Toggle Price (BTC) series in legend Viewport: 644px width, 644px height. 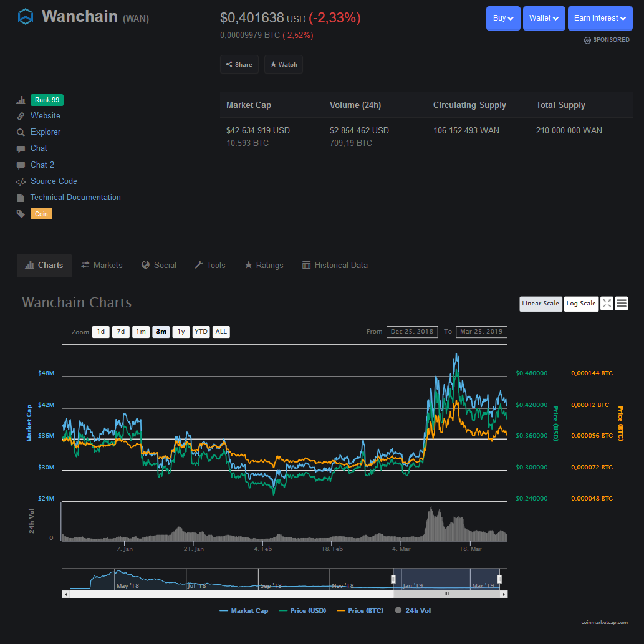tap(360, 611)
